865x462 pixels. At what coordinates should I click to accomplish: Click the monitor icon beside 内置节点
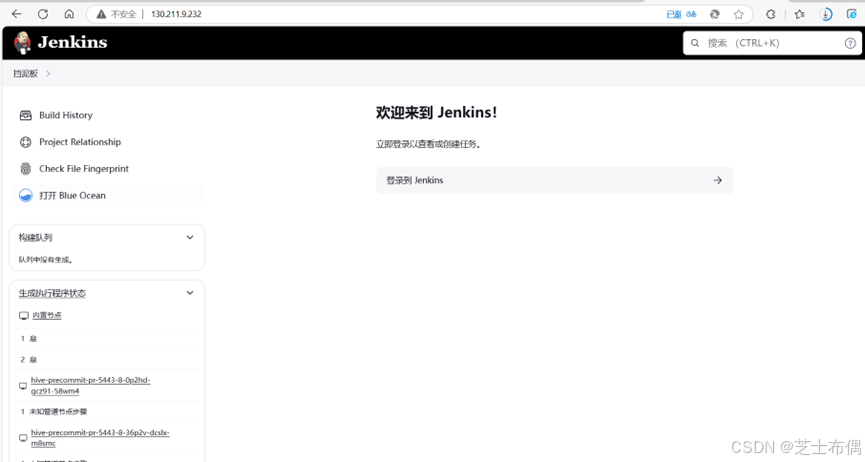(x=24, y=316)
